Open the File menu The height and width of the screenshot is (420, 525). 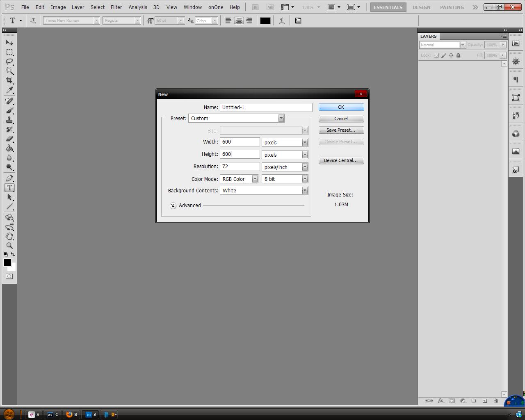click(x=25, y=7)
